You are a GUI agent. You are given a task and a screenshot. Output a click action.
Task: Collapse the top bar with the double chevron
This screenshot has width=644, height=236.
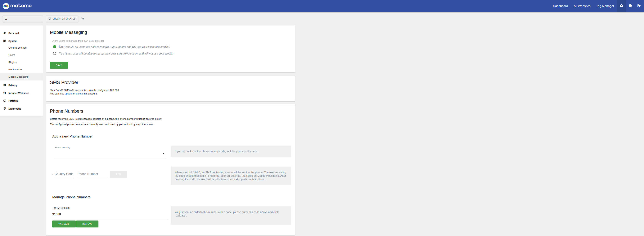point(83,19)
